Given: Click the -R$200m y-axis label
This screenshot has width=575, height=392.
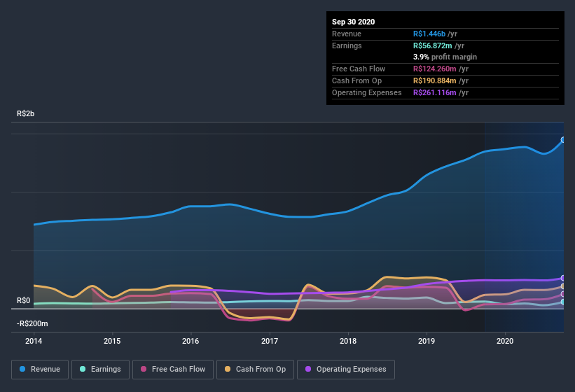Looking at the screenshot, I should click(32, 323).
